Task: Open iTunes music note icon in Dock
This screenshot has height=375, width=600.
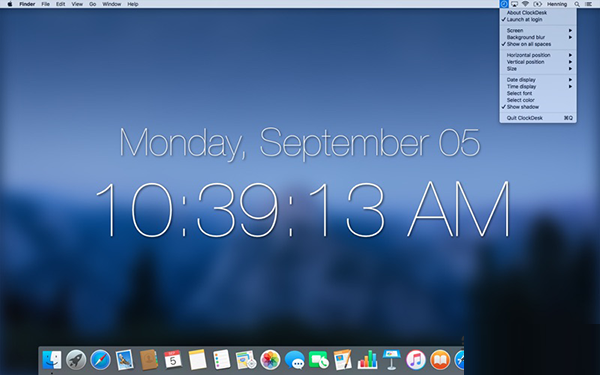Action: click(416, 360)
